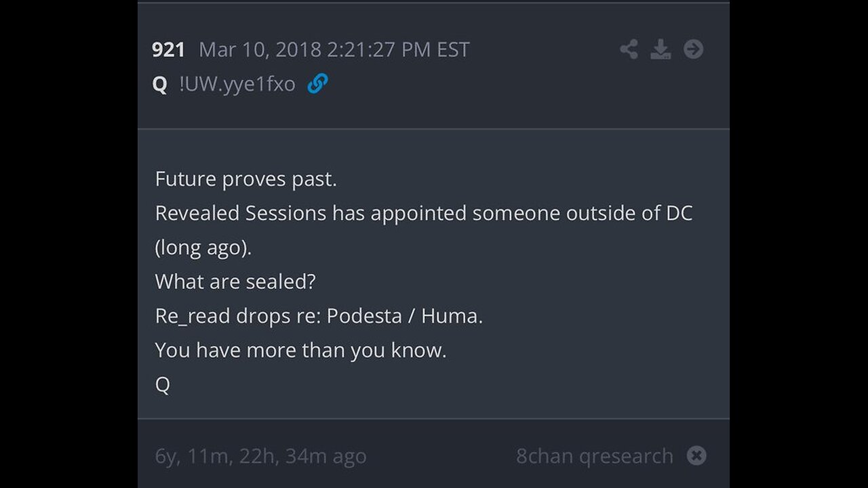The image size is (868, 488).
Task: Click the bold Q author name
Action: click(x=159, y=85)
